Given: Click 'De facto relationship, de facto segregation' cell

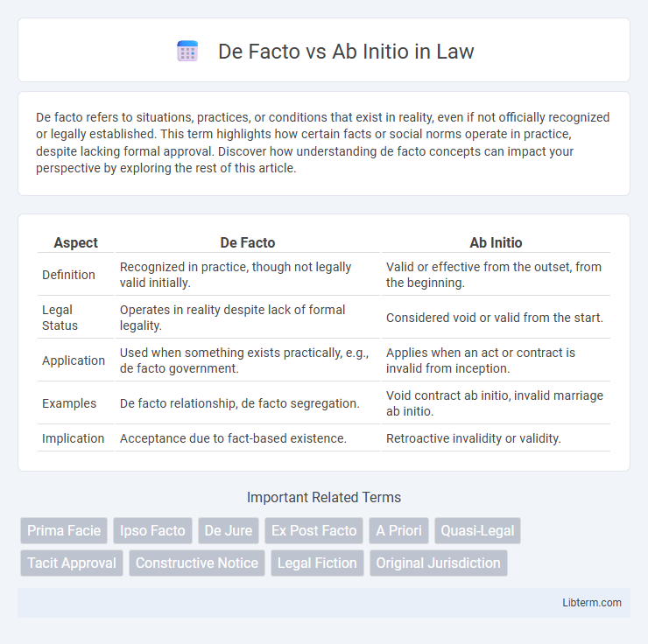Looking at the screenshot, I should point(248,403).
